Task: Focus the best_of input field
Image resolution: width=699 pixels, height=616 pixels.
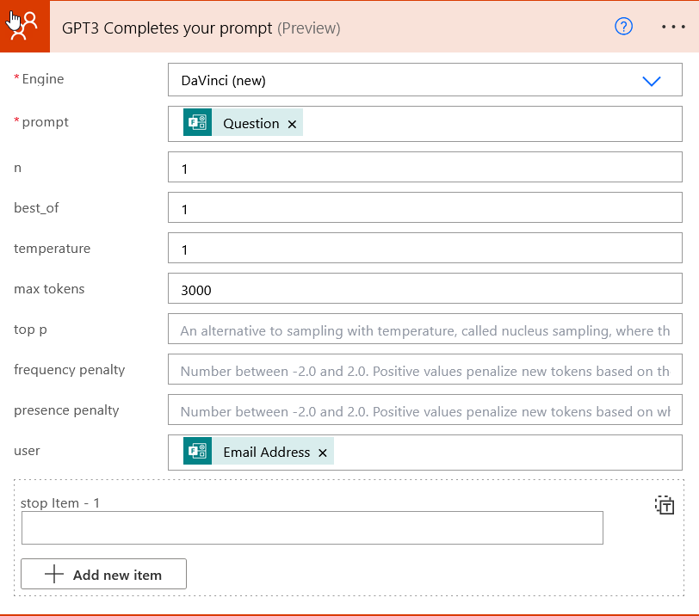Action: tap(425, 207)
